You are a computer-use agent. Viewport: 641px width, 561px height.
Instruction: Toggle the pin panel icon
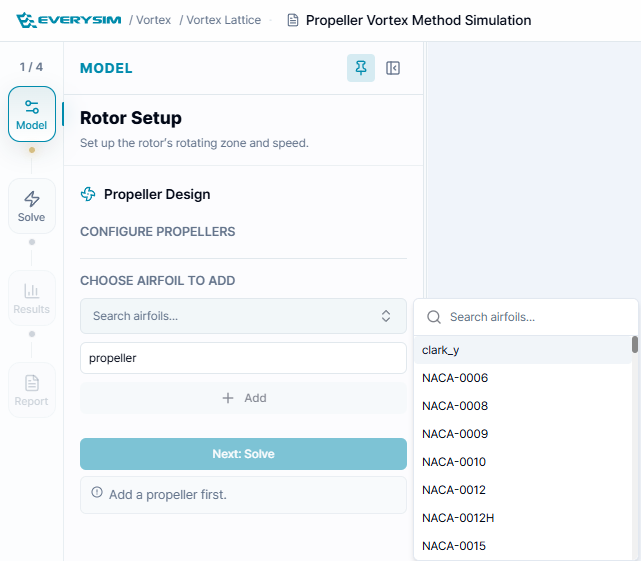361,68
